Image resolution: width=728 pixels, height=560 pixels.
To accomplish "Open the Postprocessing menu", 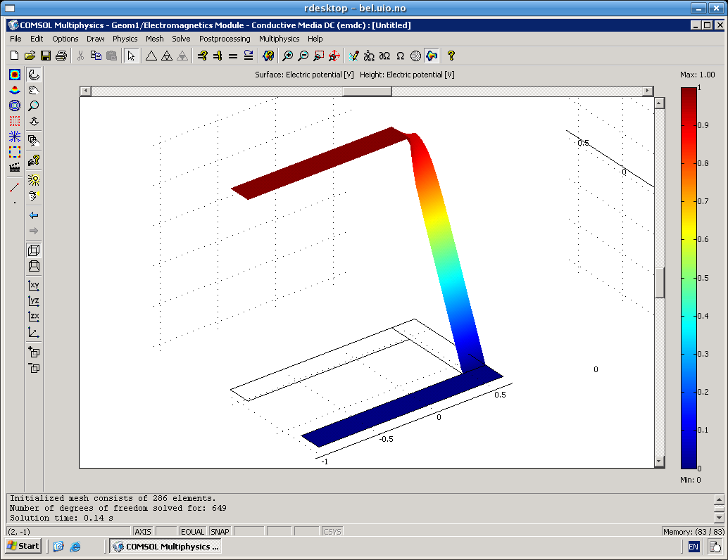I will pos(225,39).
